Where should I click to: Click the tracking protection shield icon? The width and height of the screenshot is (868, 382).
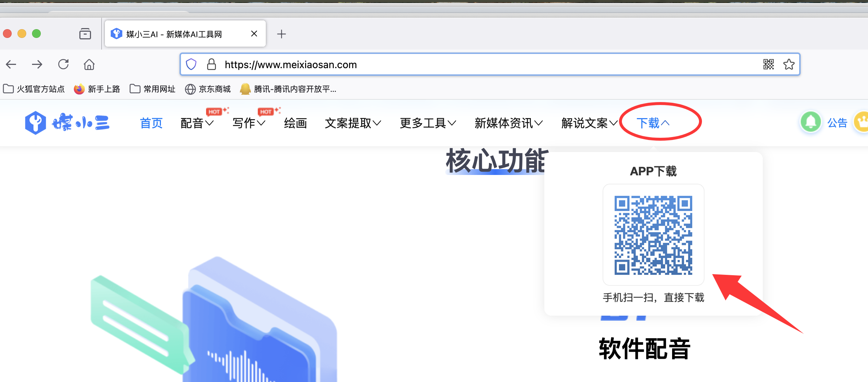click(191, 65)
